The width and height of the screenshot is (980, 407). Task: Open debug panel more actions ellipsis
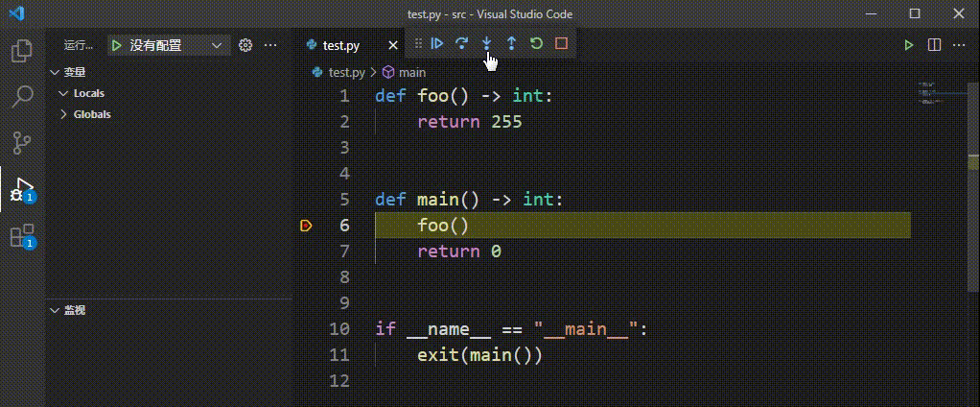click(x=270, y=45)
